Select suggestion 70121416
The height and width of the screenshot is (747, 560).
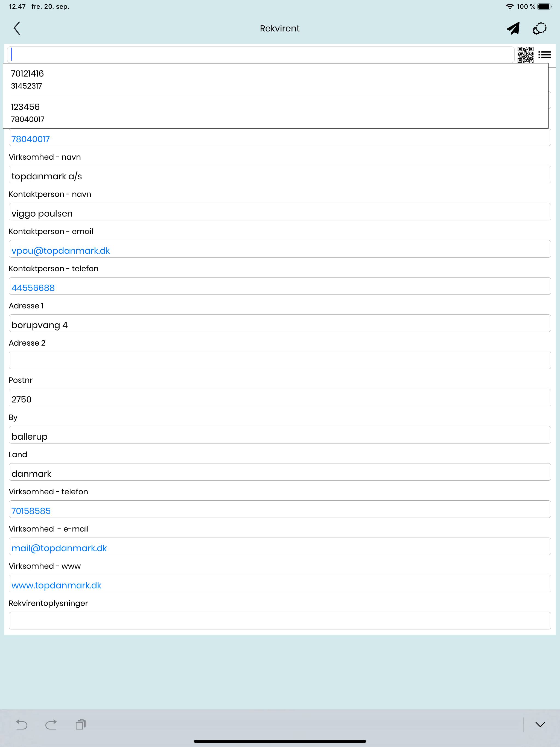click(275, 79)
